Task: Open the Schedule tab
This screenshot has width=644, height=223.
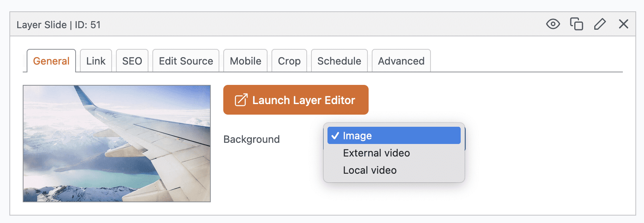Action: pyautogui.click(x=339, y=61)
